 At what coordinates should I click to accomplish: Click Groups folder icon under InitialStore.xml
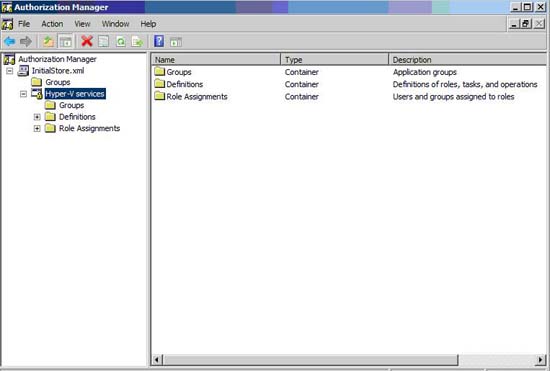36,82
